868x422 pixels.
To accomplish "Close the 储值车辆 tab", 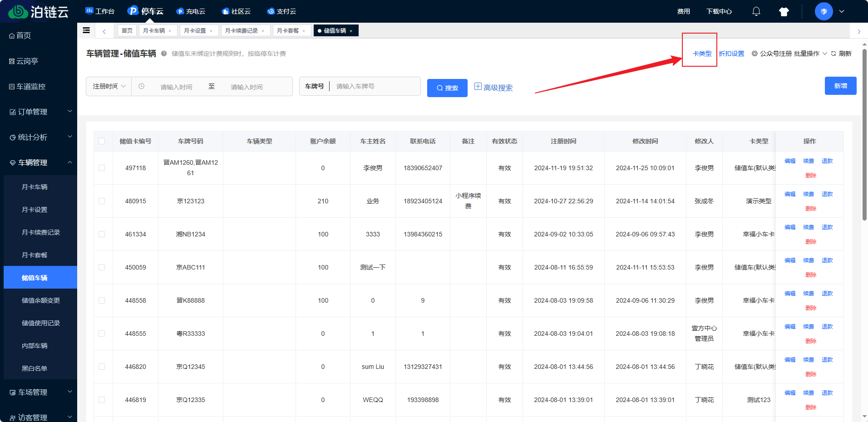I will [351, 31].
